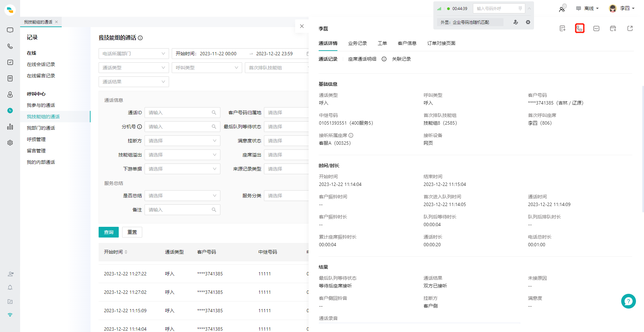Switch to the 订单对接页面 tab
The width and height of the screenshot is (644, 332).
pos(441,43)
